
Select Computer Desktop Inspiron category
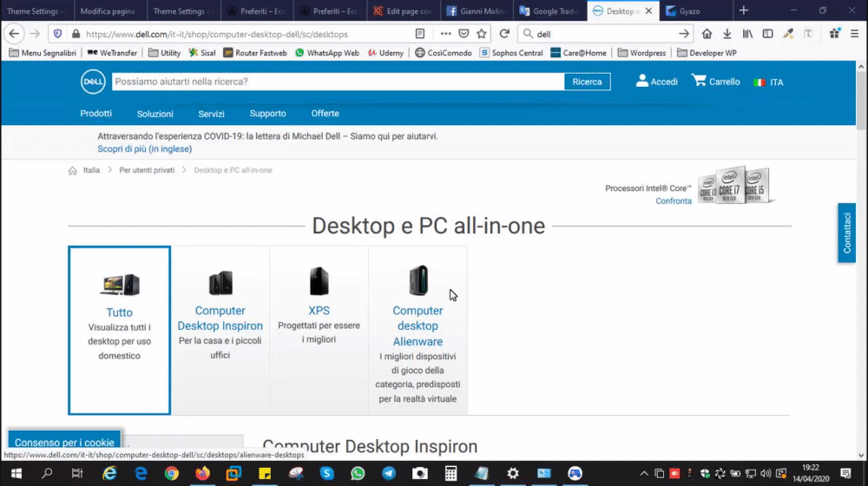coord(220,331)
